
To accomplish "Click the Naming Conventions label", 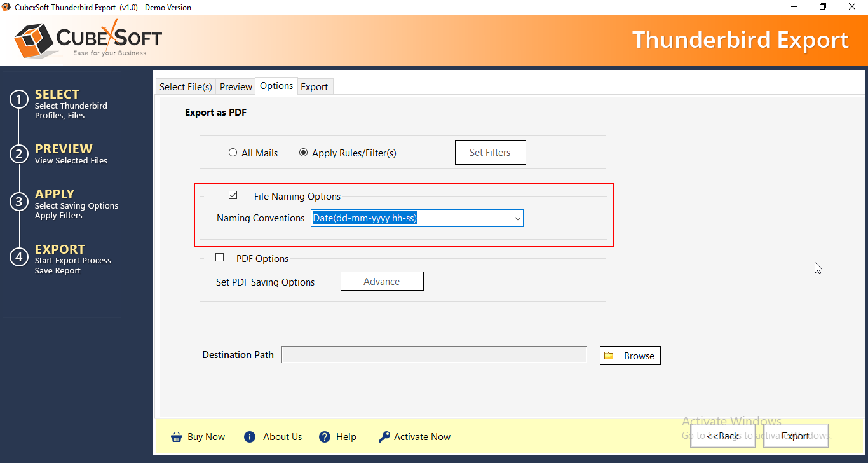I will point(261,218).
